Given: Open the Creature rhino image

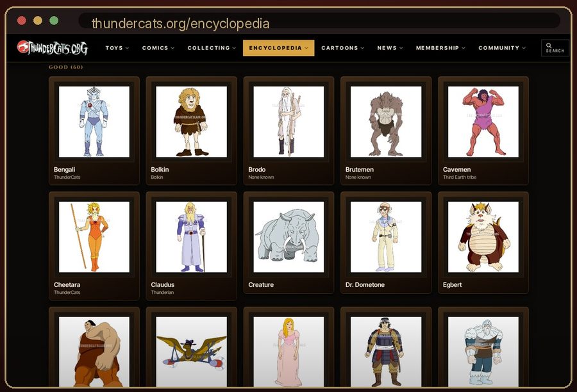Looking at the screenshot, I should 288,237.
